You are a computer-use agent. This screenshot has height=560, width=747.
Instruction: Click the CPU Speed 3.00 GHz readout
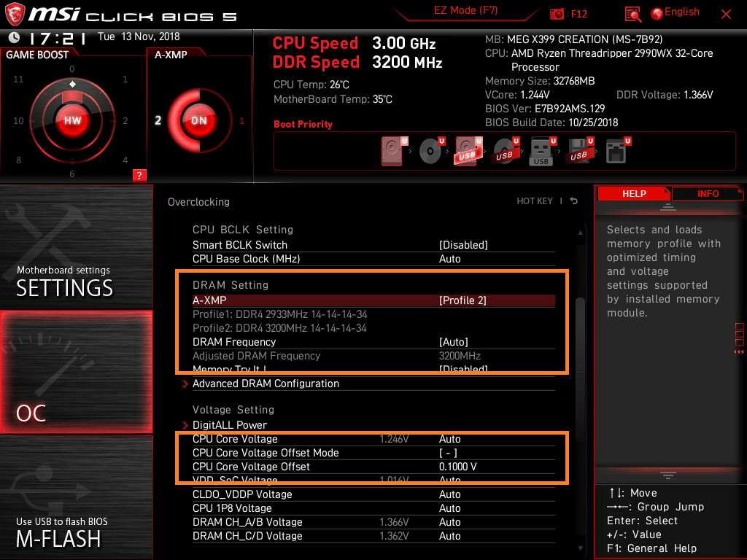(354, 43)
